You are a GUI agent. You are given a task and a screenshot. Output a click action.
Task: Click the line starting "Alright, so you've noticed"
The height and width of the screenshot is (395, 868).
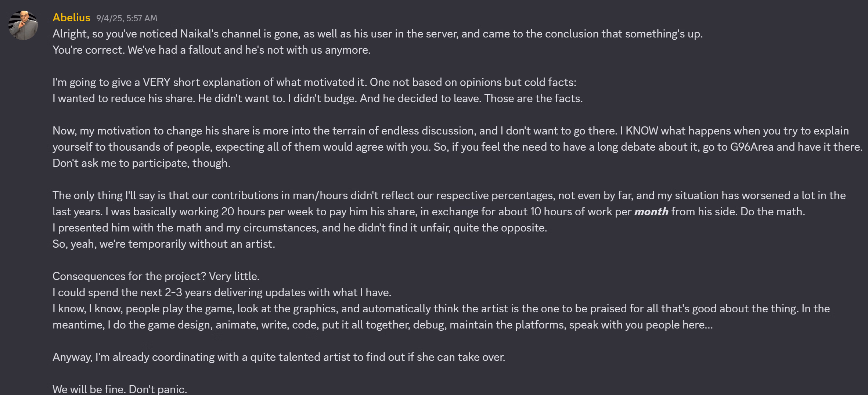point(377,34)
